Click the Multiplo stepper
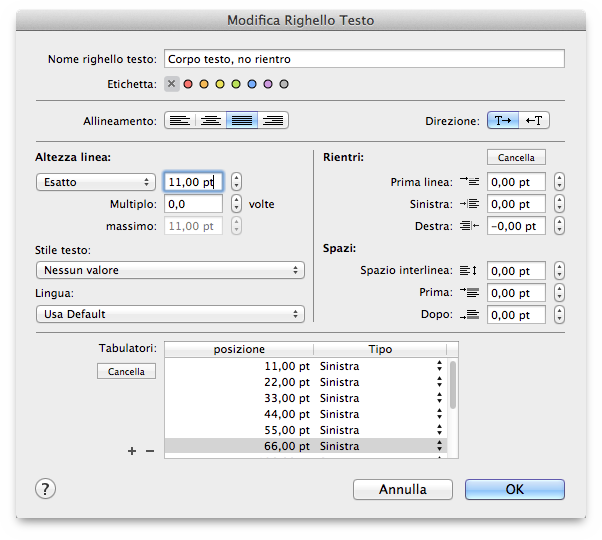The height and width of the screenshot is (540, 602). coord(236,204)
